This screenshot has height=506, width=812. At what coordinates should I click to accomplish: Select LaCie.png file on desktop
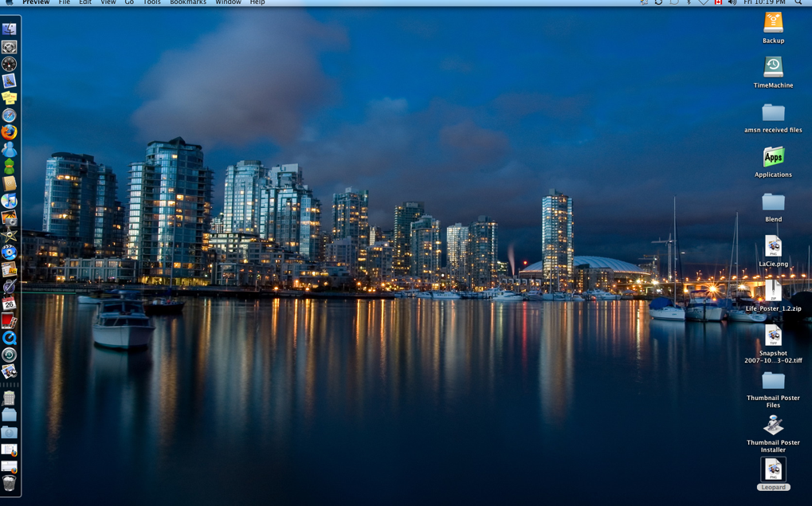click(773, 251)
